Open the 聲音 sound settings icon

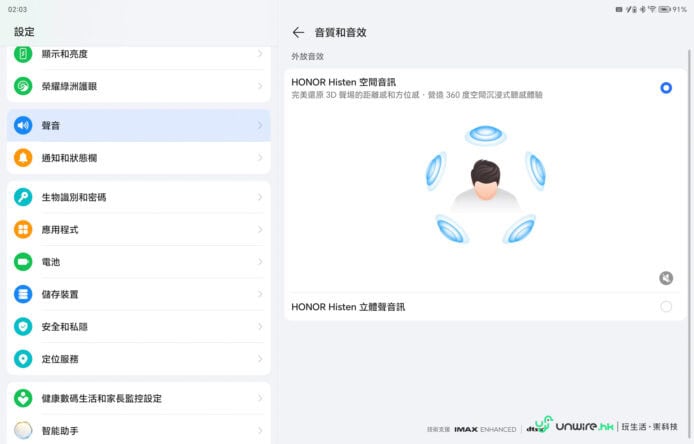[23, 126]
